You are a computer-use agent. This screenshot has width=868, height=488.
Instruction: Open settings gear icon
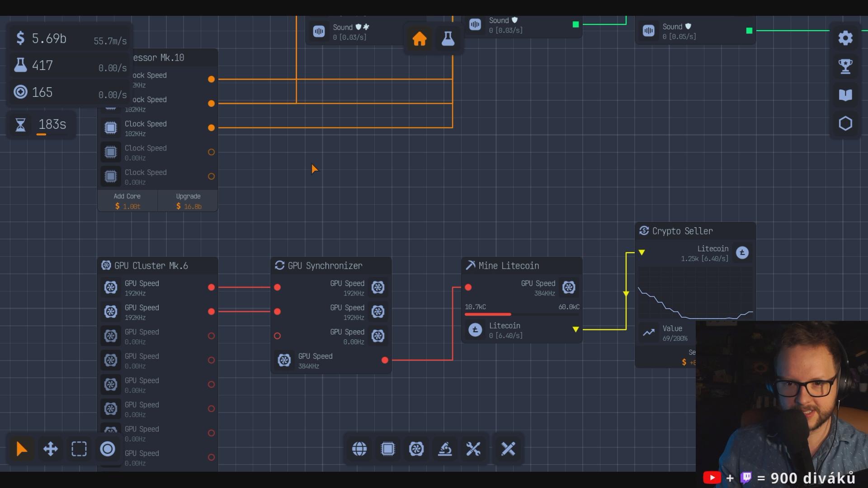(845, 38)
